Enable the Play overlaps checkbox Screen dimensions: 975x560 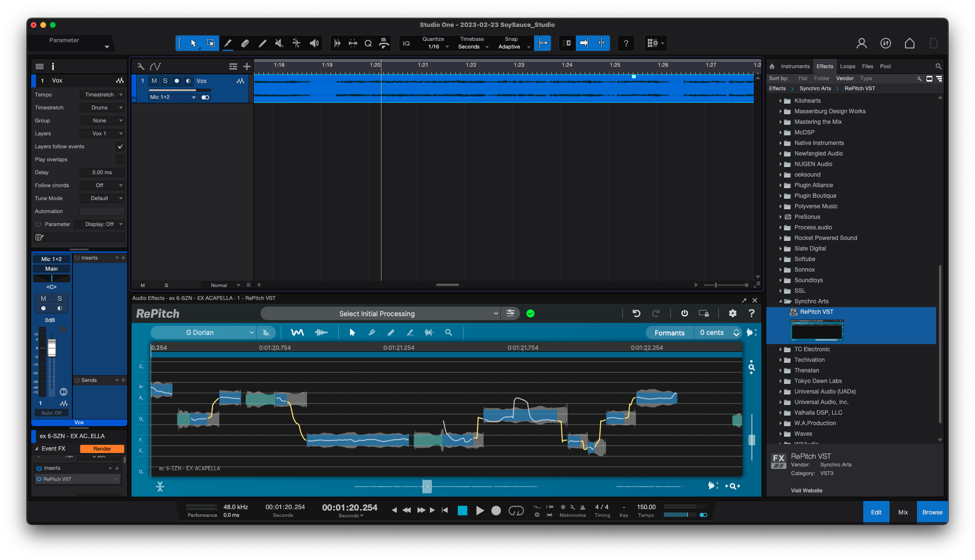[x=120, y=159]
